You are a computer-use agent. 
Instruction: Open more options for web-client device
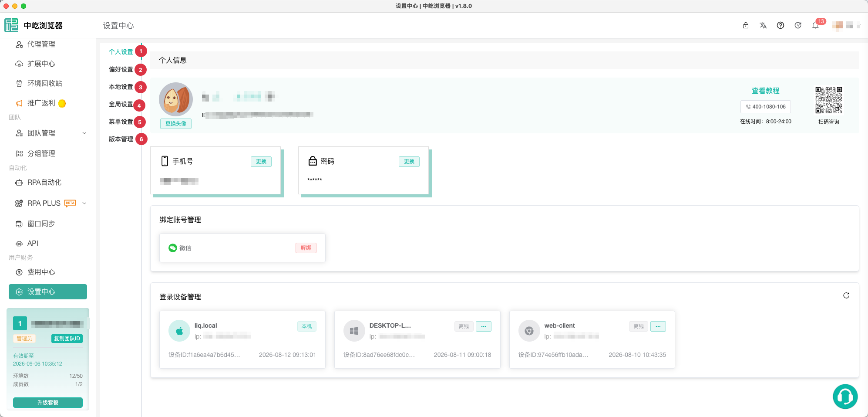coord(658,326)
